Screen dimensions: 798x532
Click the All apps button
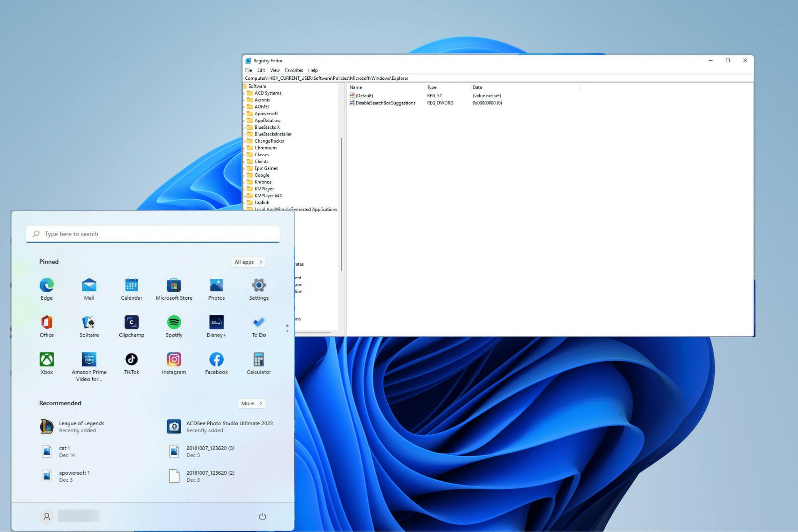249,262
